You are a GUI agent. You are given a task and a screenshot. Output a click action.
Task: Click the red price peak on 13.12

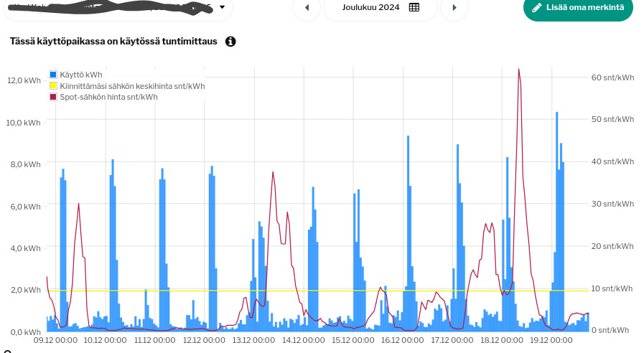pos(273,173)
